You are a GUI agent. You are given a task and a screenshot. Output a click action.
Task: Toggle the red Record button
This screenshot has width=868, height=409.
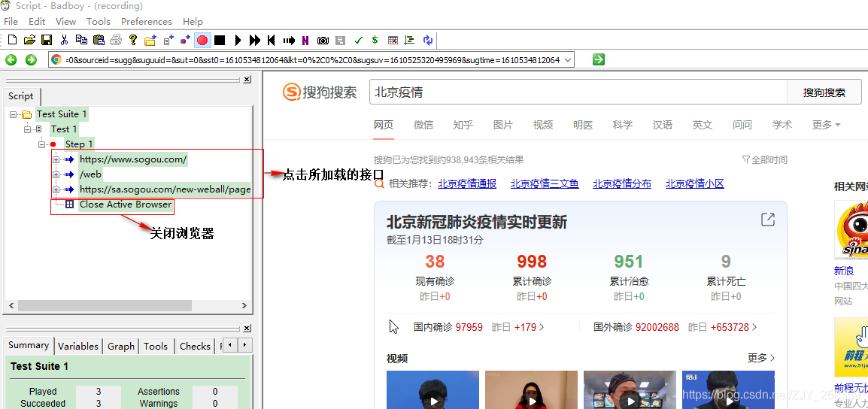click(x=202, y=40)
